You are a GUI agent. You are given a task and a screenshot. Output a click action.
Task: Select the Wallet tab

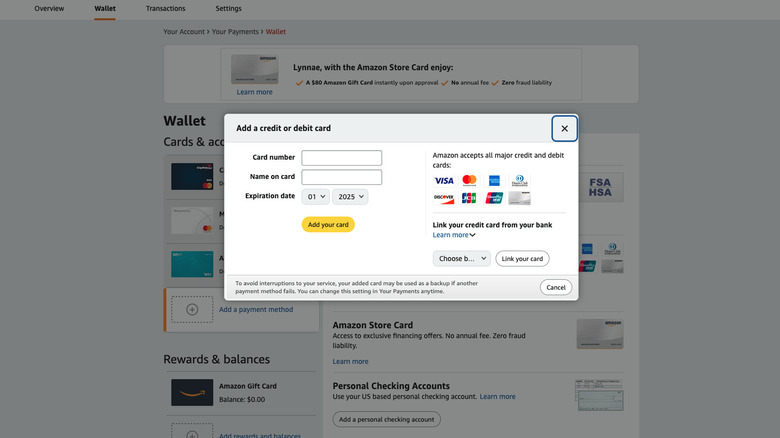click(105, 8)
